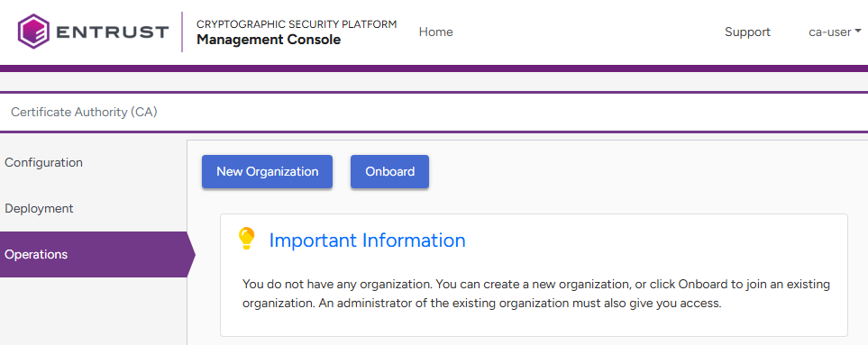Click the ENTRUST wordmark in header

coord(112,32)
